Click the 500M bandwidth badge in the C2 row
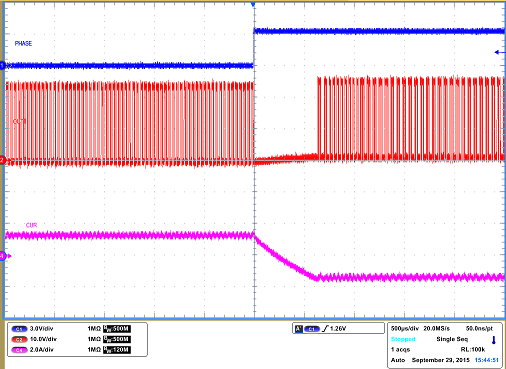Image resolution: width=506 pixels, height=369 pixels. (117, 339)
